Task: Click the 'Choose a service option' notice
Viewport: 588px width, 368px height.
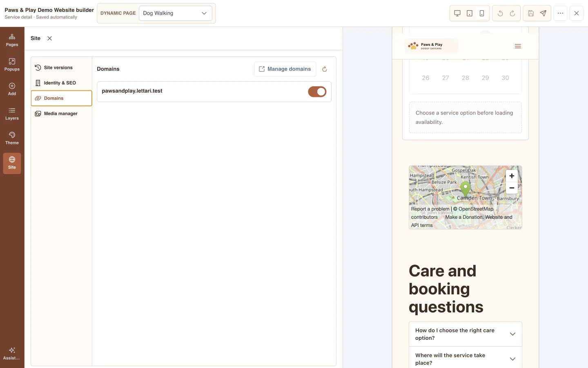Action: tap(465, 117)
